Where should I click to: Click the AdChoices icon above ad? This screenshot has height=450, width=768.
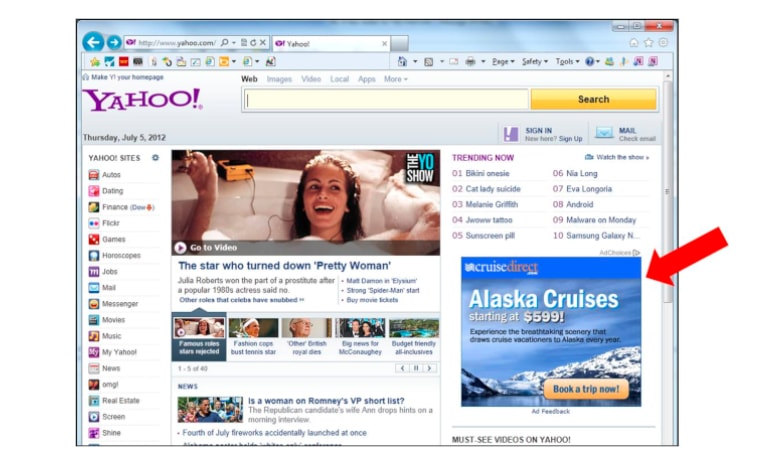[636, 253]
